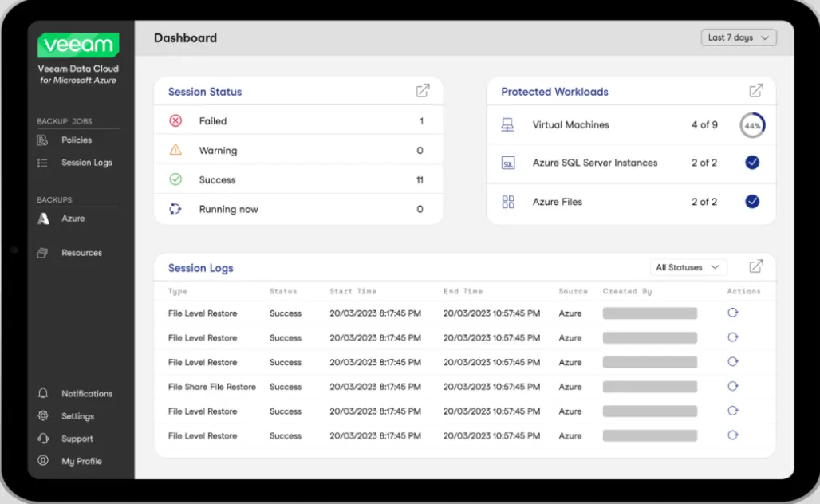Click the Warning triangle icon
The height and width of the screenshot is (504, 820).
click(175, 150)
